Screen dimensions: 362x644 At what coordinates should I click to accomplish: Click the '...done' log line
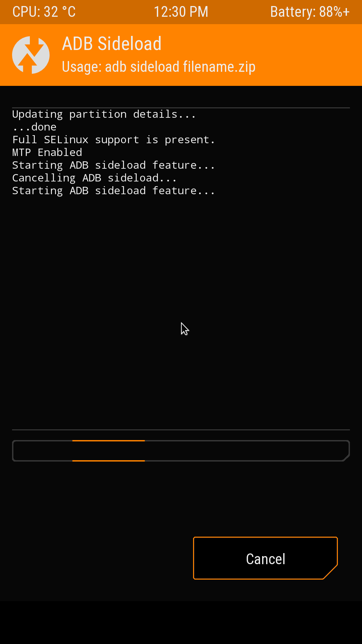click(x=34, y=127)
